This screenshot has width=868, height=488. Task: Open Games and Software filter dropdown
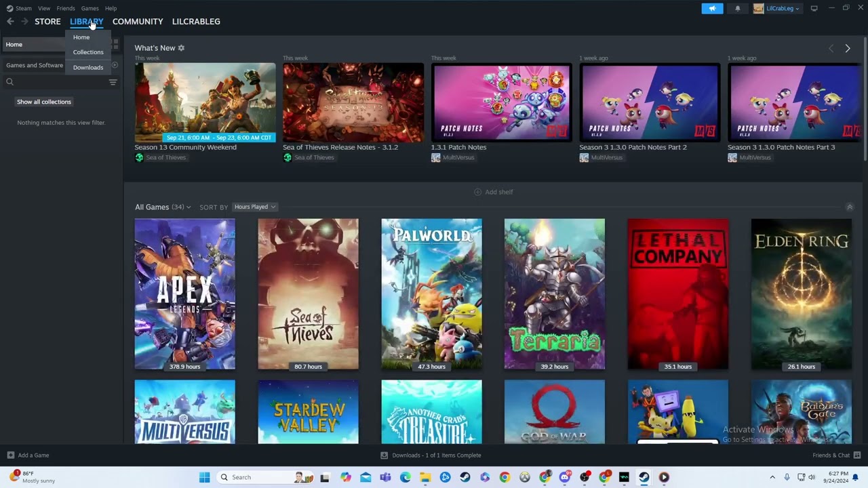(35, 65)
